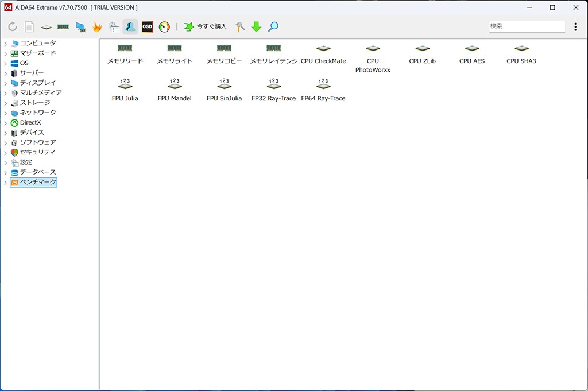588x391 pixels.
Task: Select ベンチマーク in the sidebar tree
Action: [x=38, y=182]
